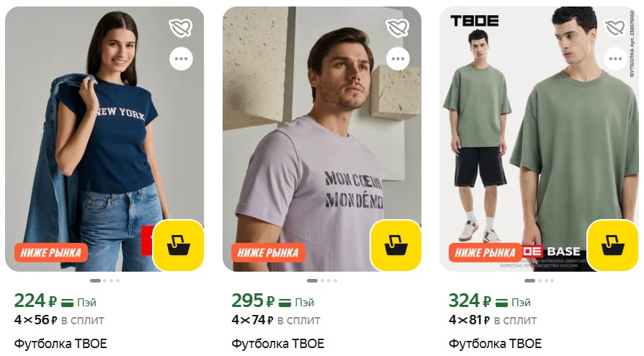Click the 4×81 ₽ split payment offer
This screenshot has height=356, width=644.
(493, 320)
